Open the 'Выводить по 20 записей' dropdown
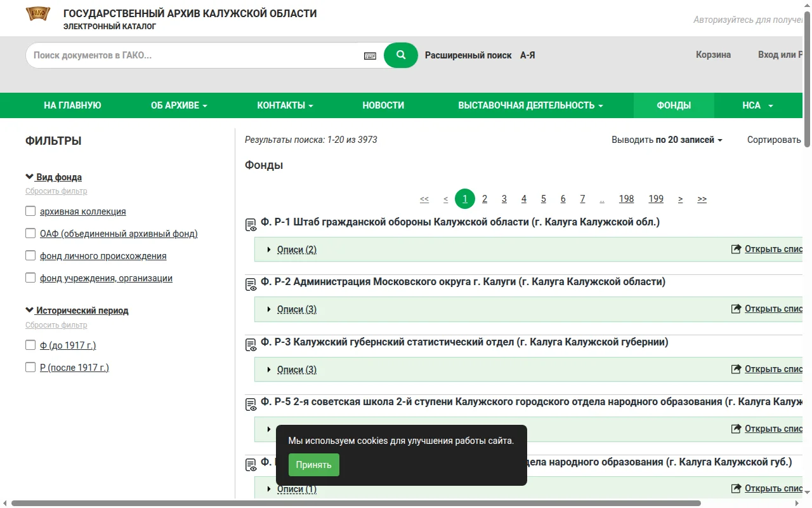 click(x=667, y=140)
